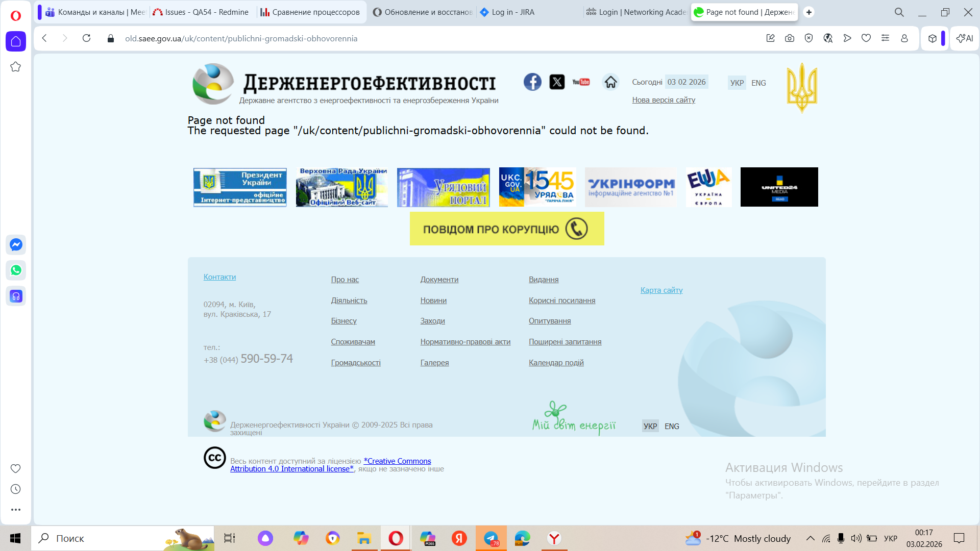Open the YouTube icon link
This screenshot has height=551, width=980.
coord(581,82)
